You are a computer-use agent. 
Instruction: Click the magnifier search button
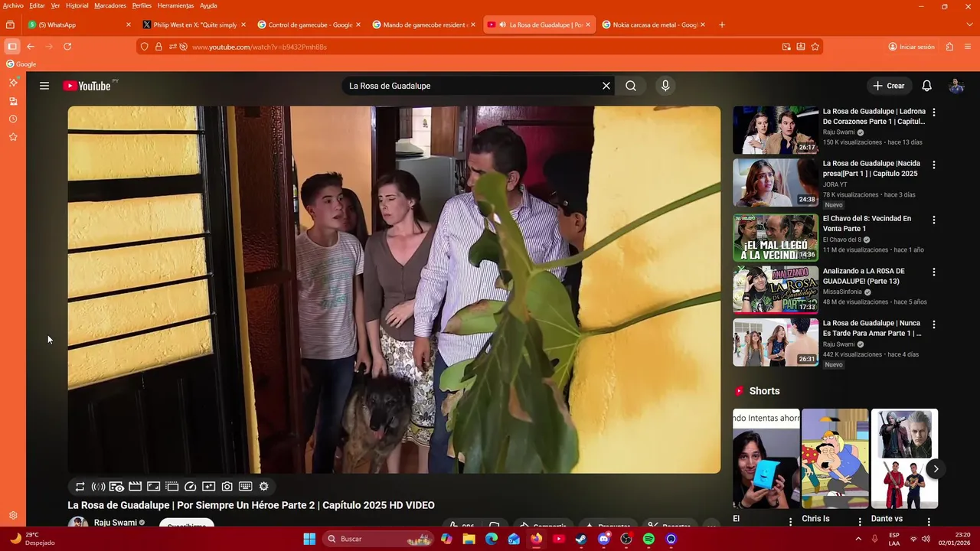tap(631, 86)
